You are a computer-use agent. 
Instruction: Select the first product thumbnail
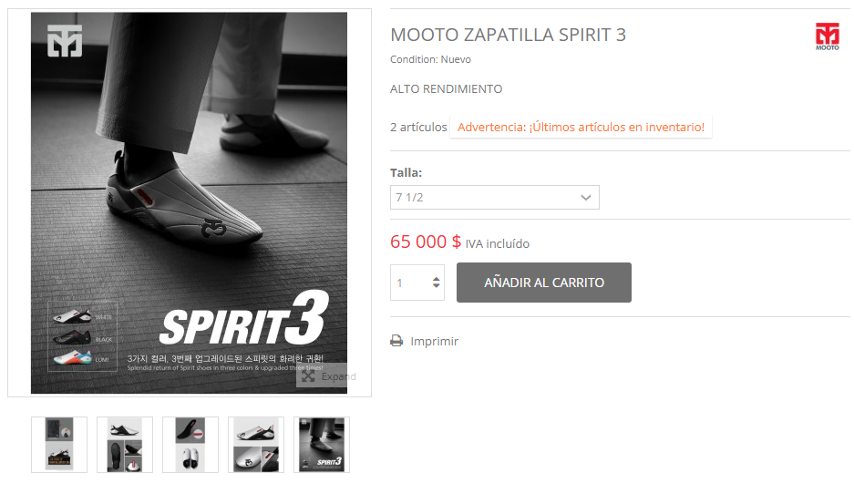click(x=59, y=445)
